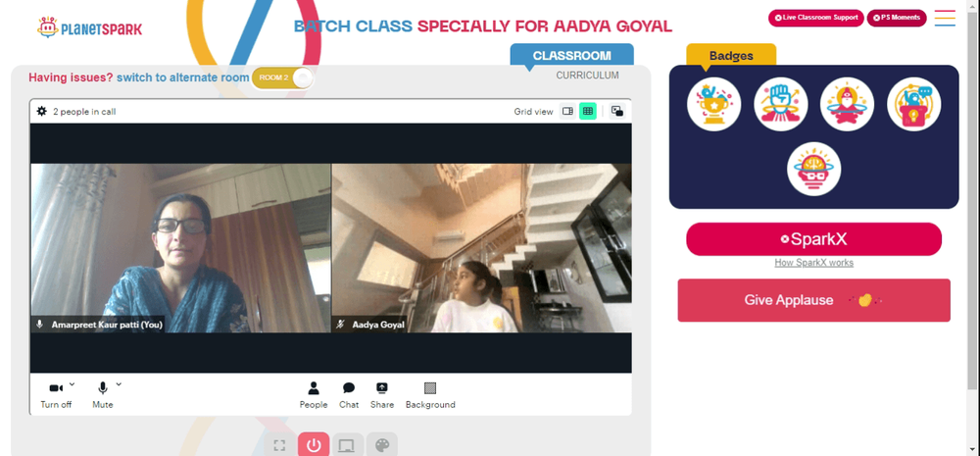Award the brain with glasses badge
The image size is (980, 456).
(x=813, y=169)
